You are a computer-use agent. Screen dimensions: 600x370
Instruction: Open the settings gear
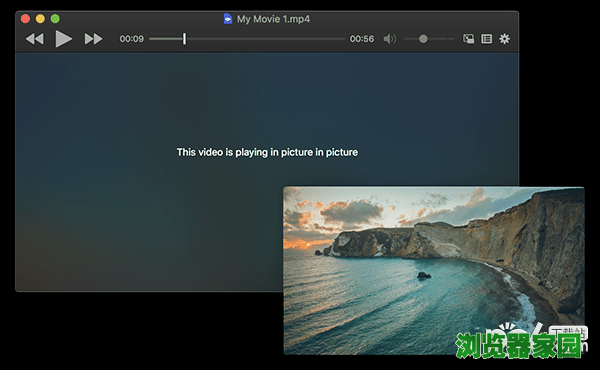point(504,39)
